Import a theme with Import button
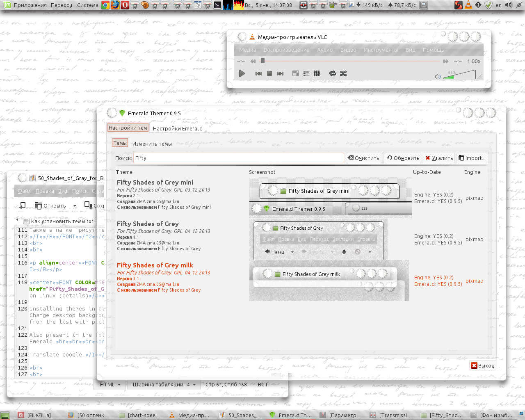The height and width of the screenshot is (420, 525). click(x=472, y=158)
